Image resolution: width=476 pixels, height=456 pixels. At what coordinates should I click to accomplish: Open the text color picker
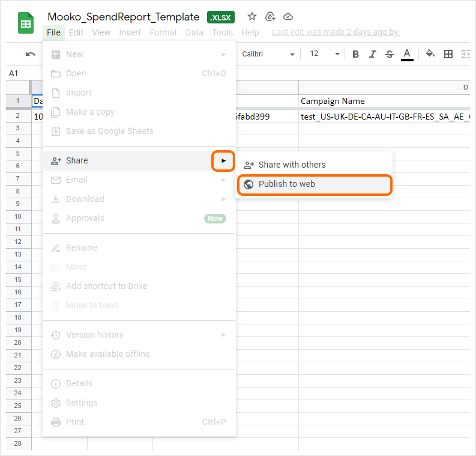coord(407,55)
